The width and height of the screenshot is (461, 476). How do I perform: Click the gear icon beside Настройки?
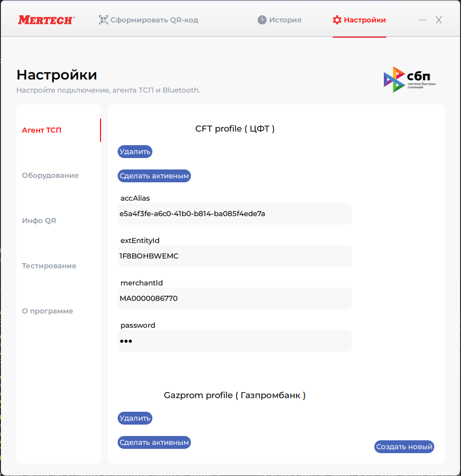(337, 20)
